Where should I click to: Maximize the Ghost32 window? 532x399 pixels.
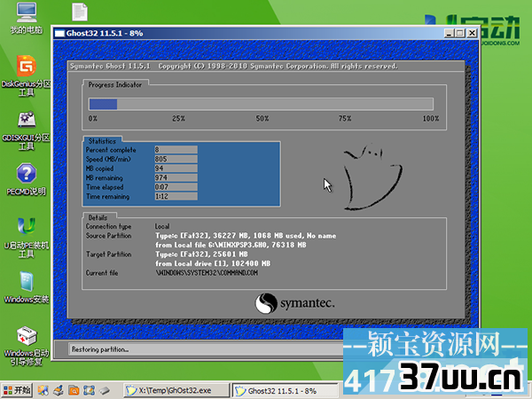point(460,33)
